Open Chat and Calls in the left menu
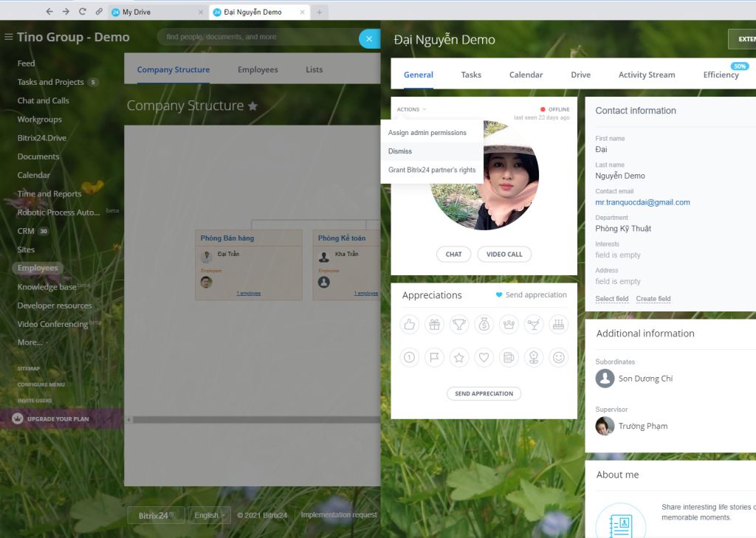 click(x=44, y=100)
